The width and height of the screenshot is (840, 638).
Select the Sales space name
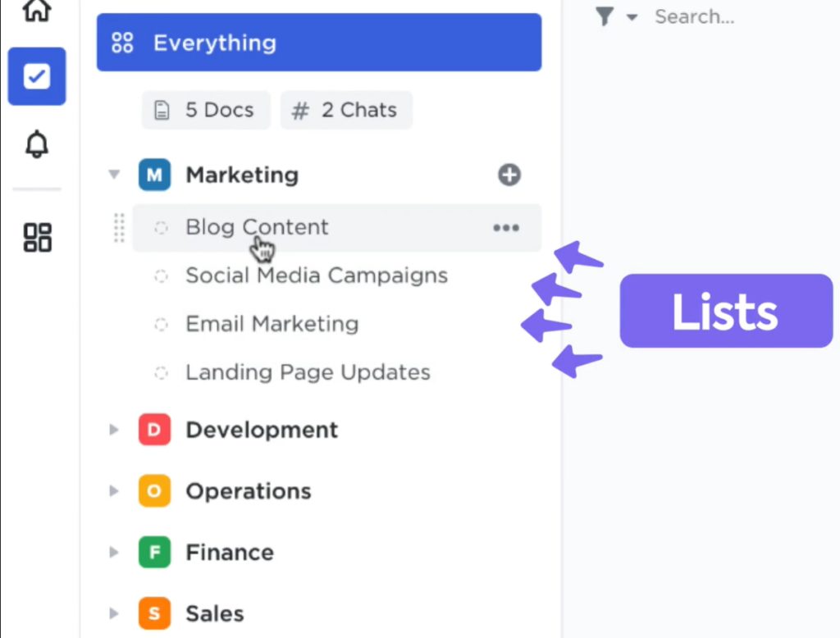214,613
